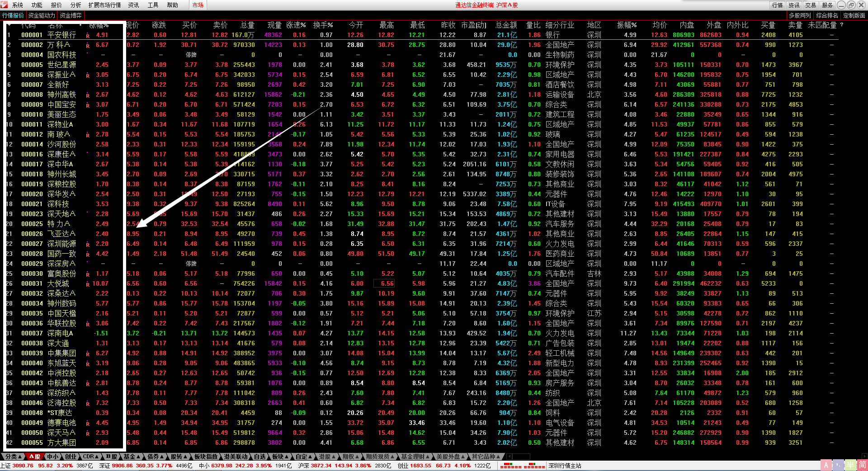Image resolution: width=868 pixels, height=471 pixels.
Task: Open the 港美联动 tab
Action: [236, 457]
